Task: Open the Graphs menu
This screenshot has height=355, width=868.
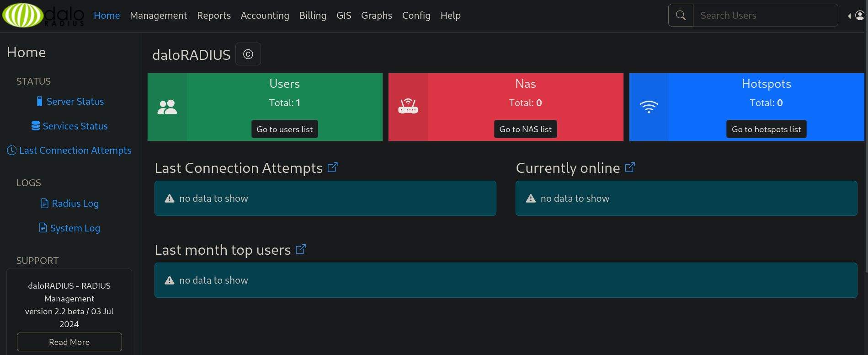Action: click(x=377, y=16)
